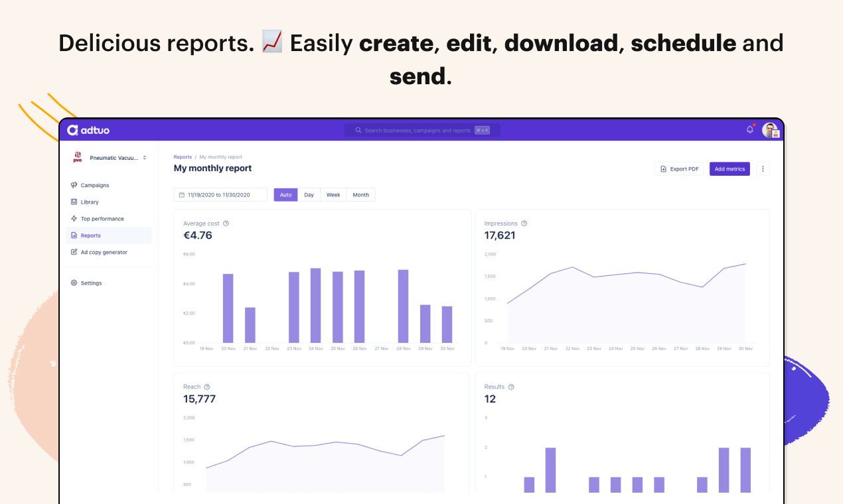This screenshot has height=504, width=843.
Task: Click the My monthly report breadcrumb
Action: click(x=220, y=157)
